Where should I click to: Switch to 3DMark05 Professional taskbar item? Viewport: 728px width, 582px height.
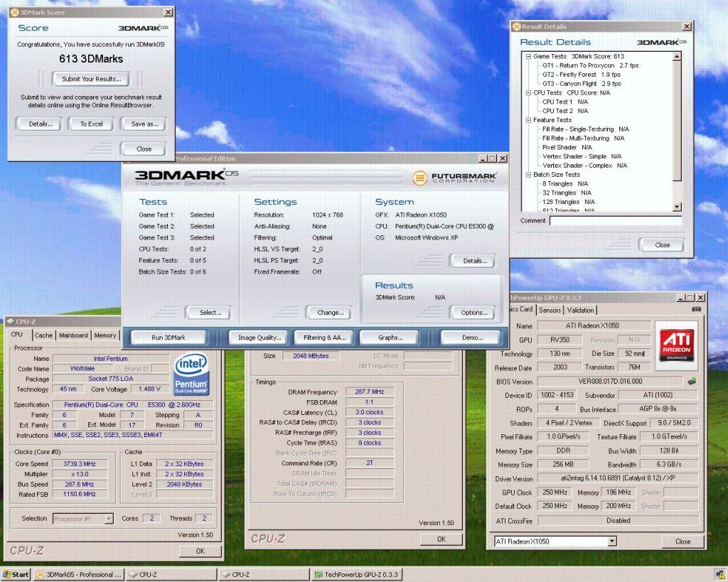click(x=79, y=575)
